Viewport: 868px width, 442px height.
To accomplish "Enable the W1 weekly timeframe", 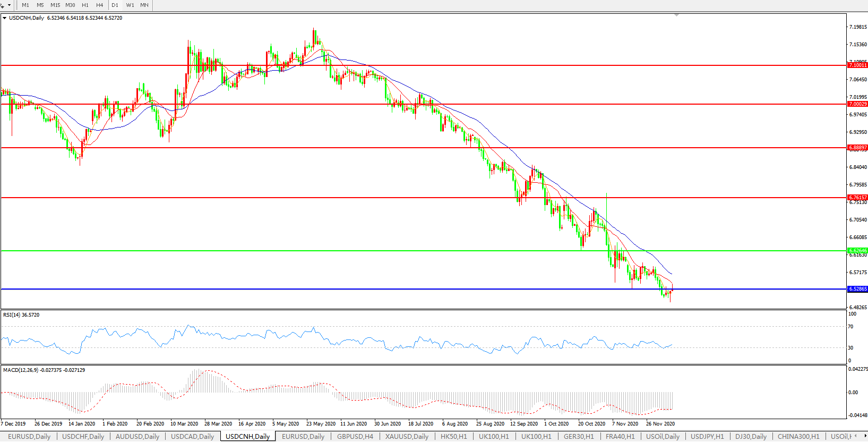I will pos(130,5).
